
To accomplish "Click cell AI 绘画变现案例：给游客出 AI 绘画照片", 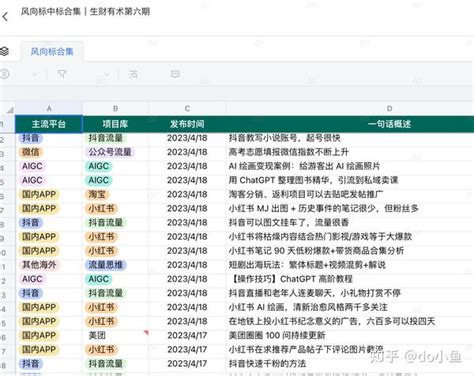I will [304, 166].
